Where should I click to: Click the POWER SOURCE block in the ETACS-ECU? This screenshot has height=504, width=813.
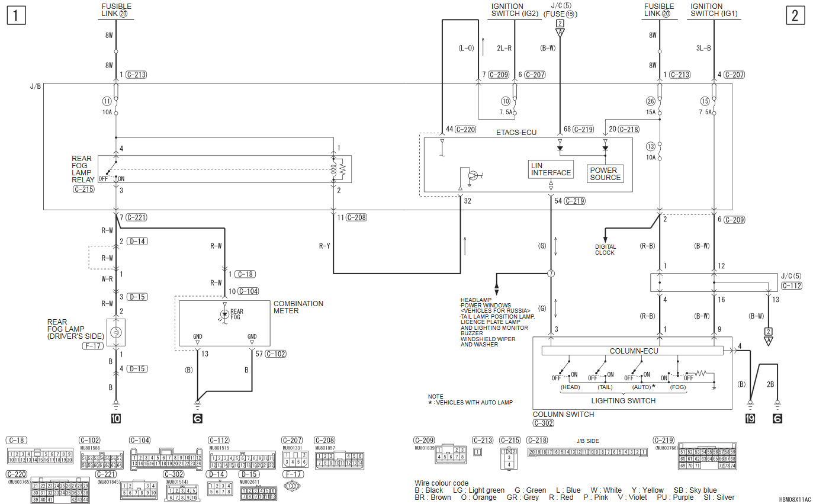[x=605, y=174]
